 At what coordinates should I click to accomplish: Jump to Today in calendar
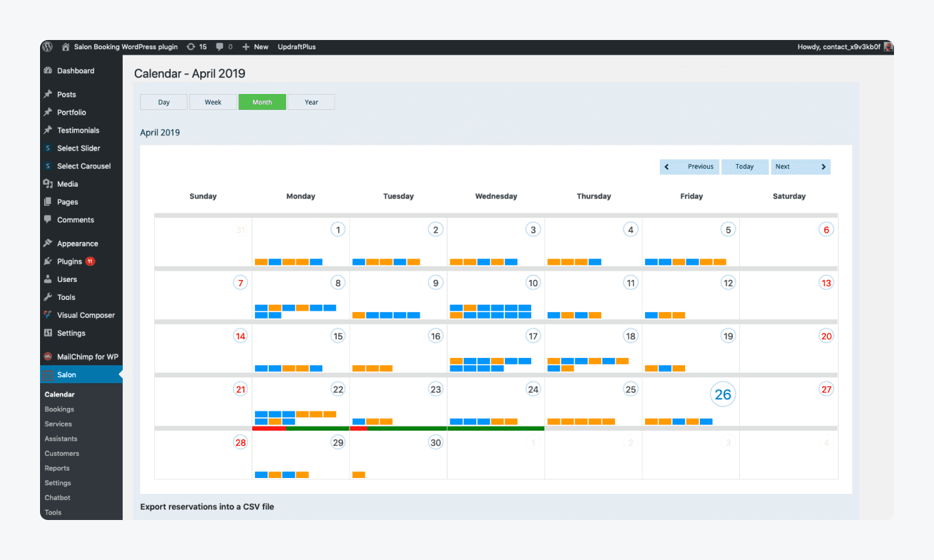click(x=745, y=167)
